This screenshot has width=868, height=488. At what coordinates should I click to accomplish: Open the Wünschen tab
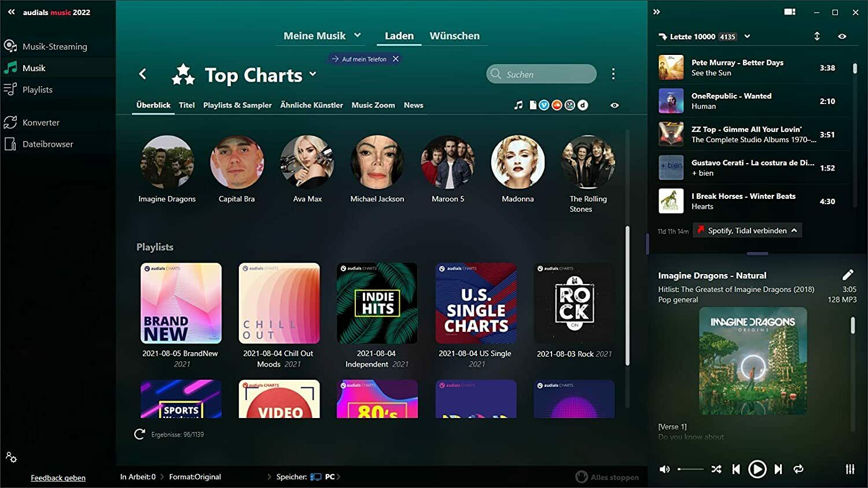click(x=454, y=36)
